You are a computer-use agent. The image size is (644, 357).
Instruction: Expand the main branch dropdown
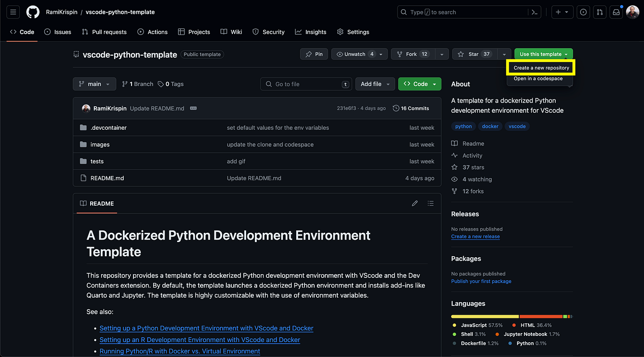pos(94,84)
